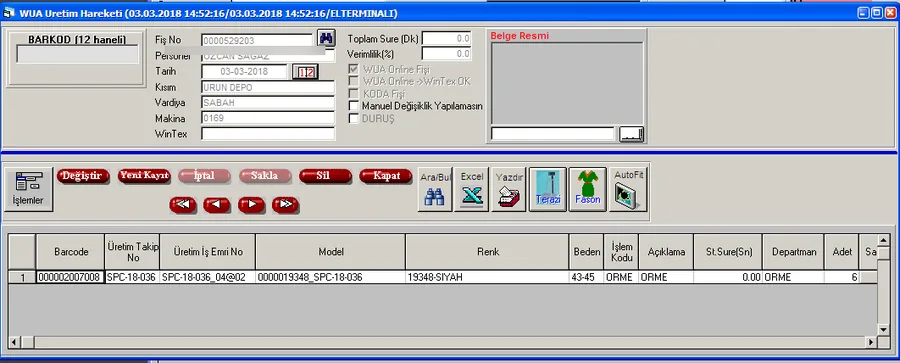Click the binoculars search icon beside Fiş No

click(326, 38)
